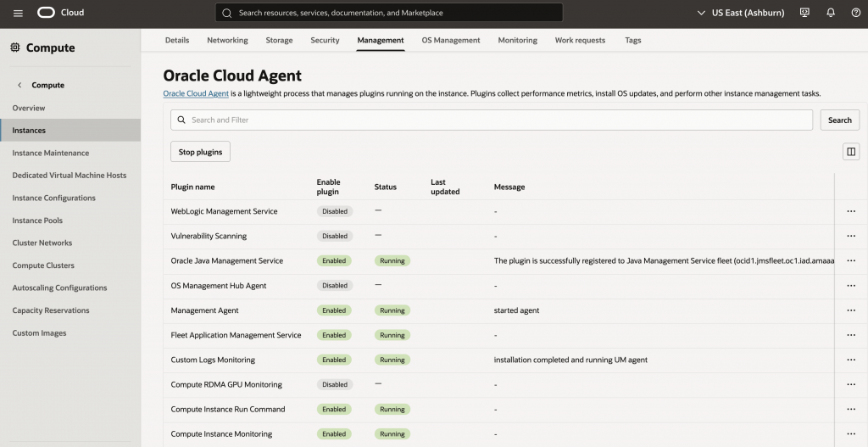This screenshot has height=447, width=868.
Task: Open the notifications bell
Action: tap(831, 12)
